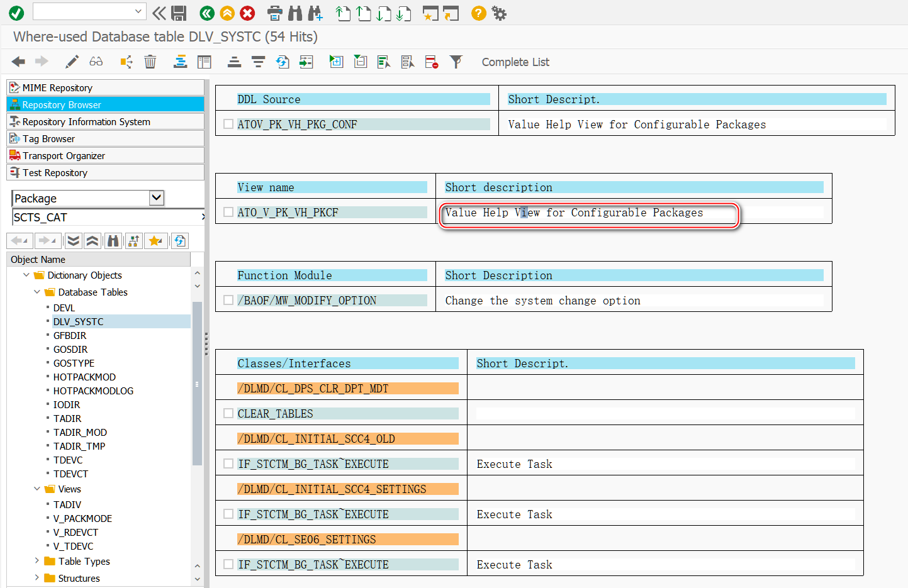Check the CLEAR_TABLES checkbox
The width and height of the screenshot is (908, 588).
point(228,414)
